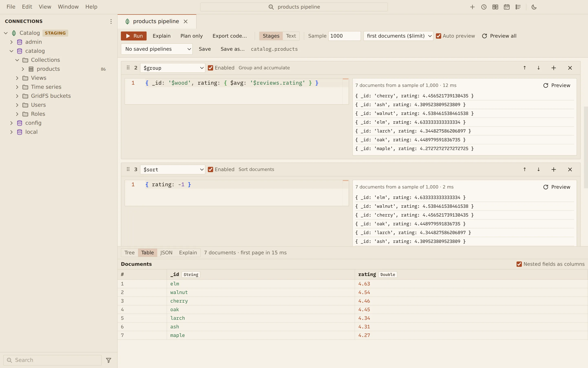The height and width of the screenshot is (368, 588).
Task: Toggle the Auto preview checkbox
Action: click(x=439, y=36)
